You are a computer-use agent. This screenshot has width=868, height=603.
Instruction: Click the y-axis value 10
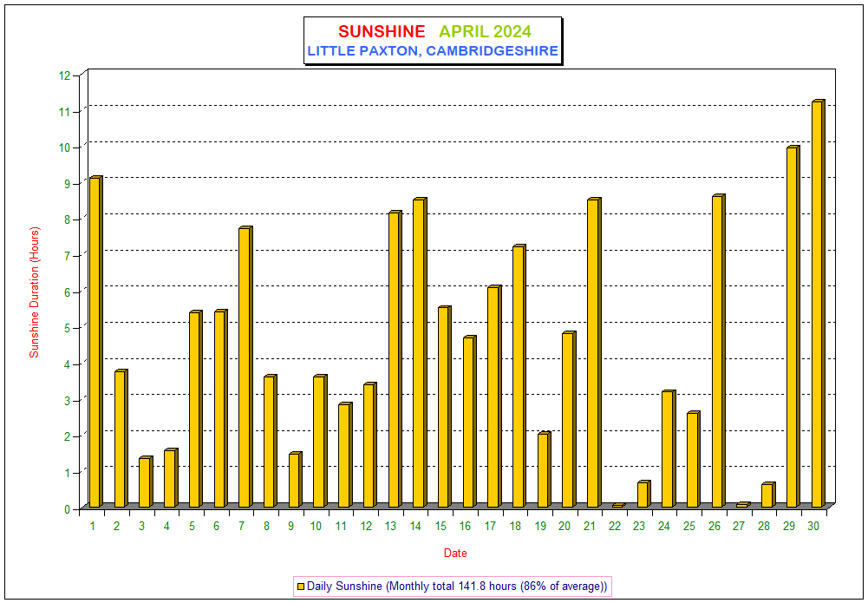click(65, 147)
